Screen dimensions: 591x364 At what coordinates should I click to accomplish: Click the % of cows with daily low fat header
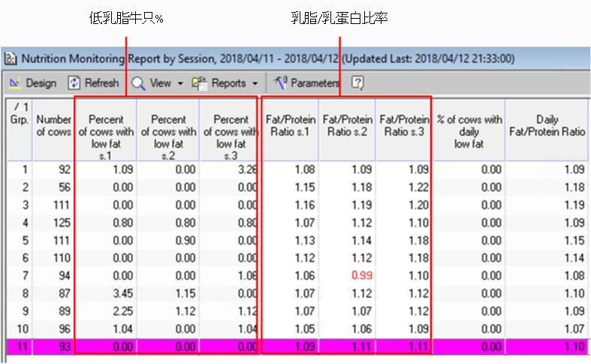469,131
